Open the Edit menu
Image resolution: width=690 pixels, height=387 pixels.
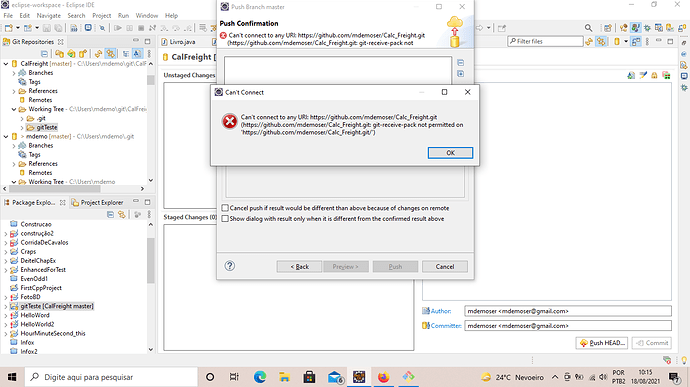(x=25, y=15)
